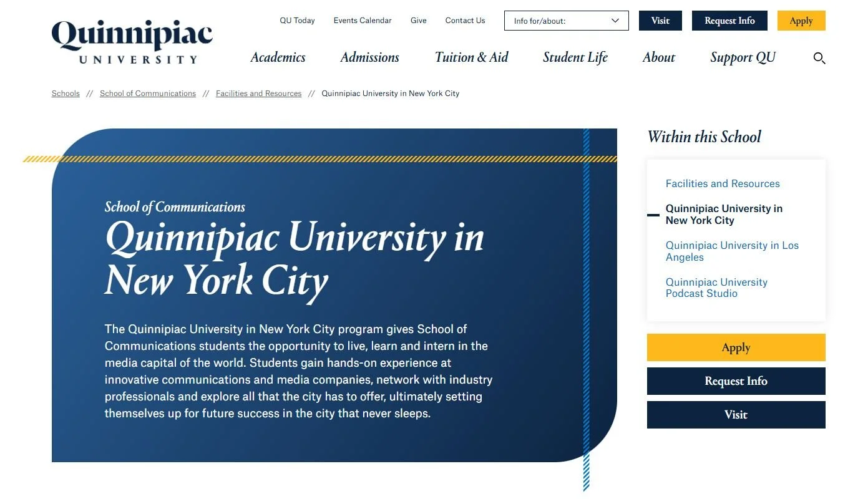The width and height of the screenshot is (868, 499).
Task: Select Quinnipiac University in New York City sidebar item
Action: click(x=724, y=215)
